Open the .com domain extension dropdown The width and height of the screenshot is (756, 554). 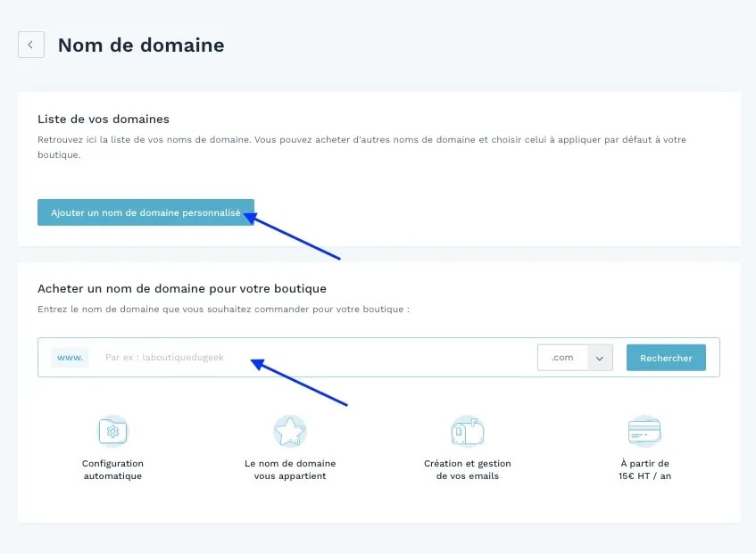pyautogui.click(x=563, y=358)
